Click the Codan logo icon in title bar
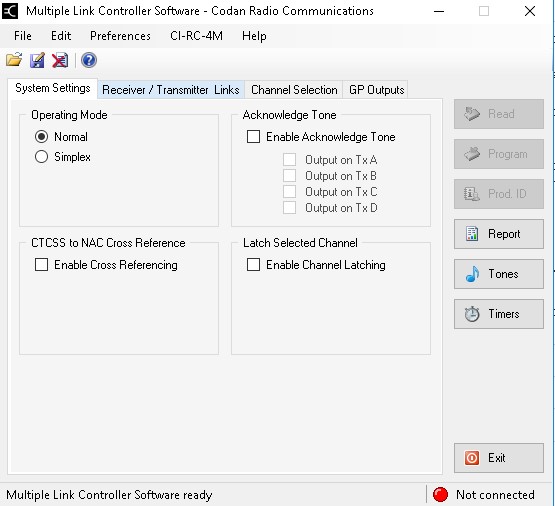Viewport: 555px width, 506px height. tap(10, 11)
